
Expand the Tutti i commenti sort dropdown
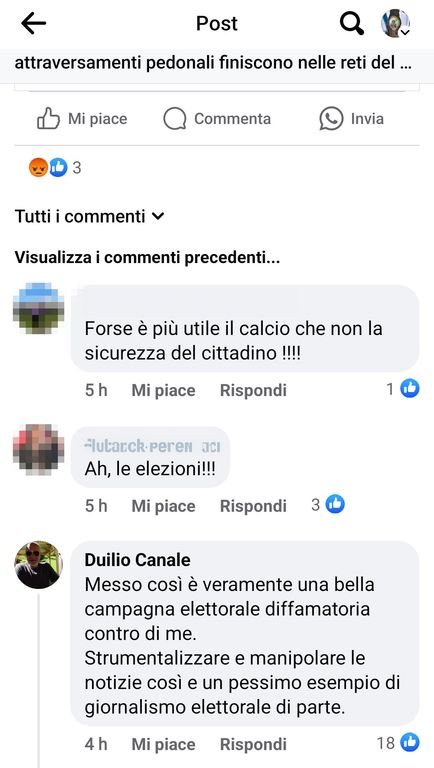click(89, 216)
